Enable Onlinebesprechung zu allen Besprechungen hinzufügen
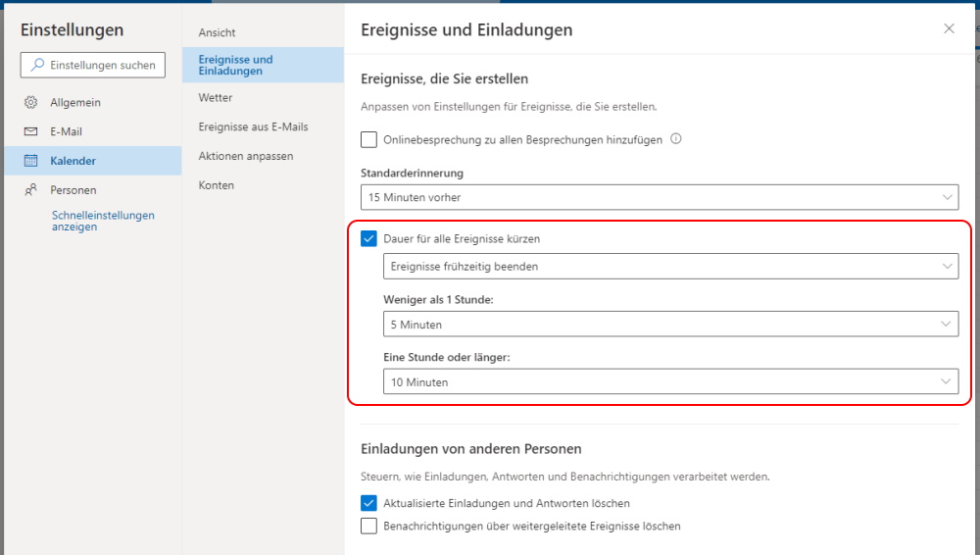Screen dimensions: 980x555 tap(368, 139)
